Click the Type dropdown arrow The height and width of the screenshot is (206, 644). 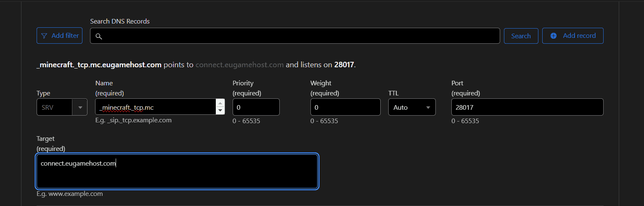pos(80,107)
